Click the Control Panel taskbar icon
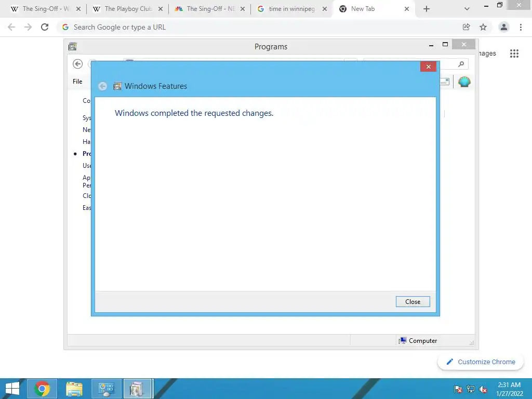This screenshot has width=532, height=399. 106,389
